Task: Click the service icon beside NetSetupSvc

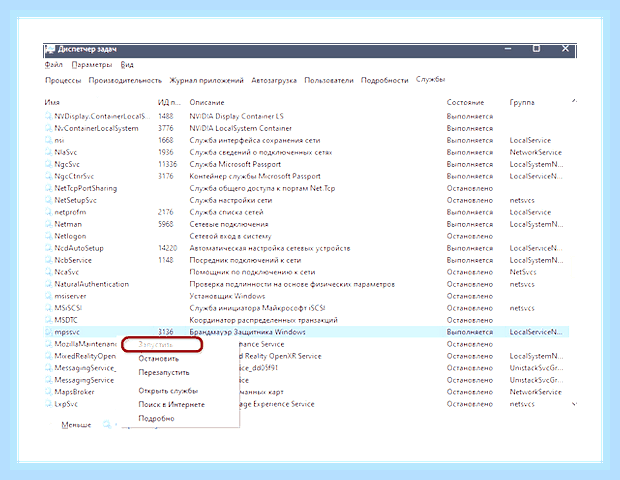Action: [x=48, y=200]
